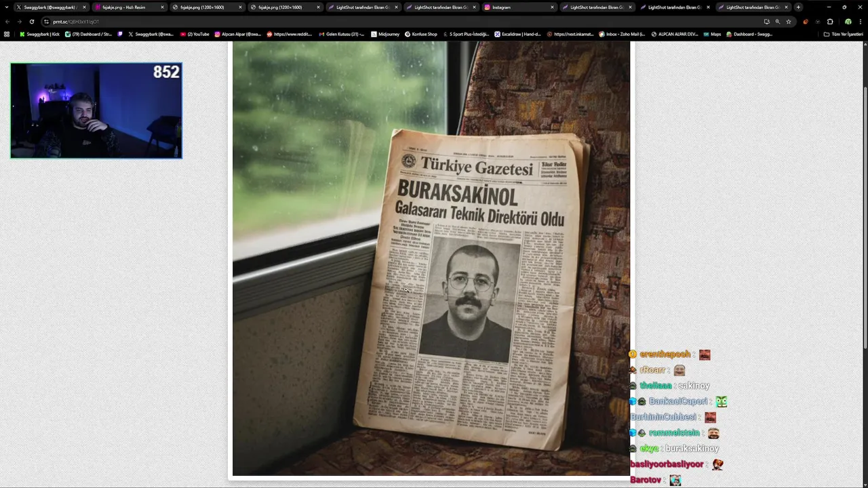Open Excalidraw | Hand-d... bookmark
The width and height of the screenshot is (868, 488).
pos(518,34)
